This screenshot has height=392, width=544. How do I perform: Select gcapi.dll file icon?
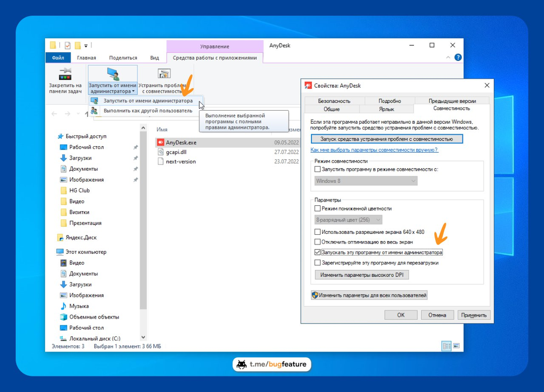tap(160, 152)
